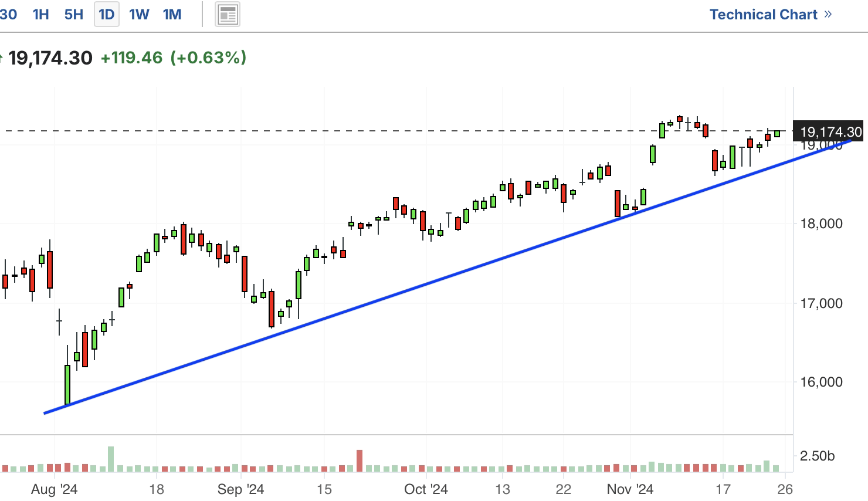Select the 1H timeframe
The height and width of the screenshot is (501, 868).
point(40,14)
